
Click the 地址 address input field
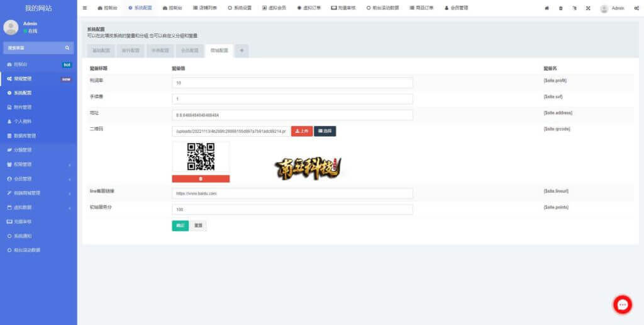click(x=292, y=115)
